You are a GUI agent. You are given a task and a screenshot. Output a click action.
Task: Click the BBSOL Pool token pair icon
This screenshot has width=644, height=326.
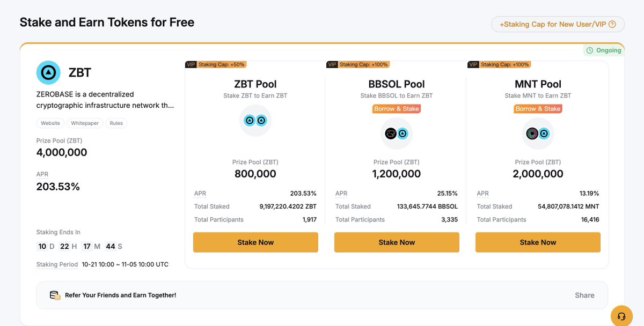(x=397, y=134)
